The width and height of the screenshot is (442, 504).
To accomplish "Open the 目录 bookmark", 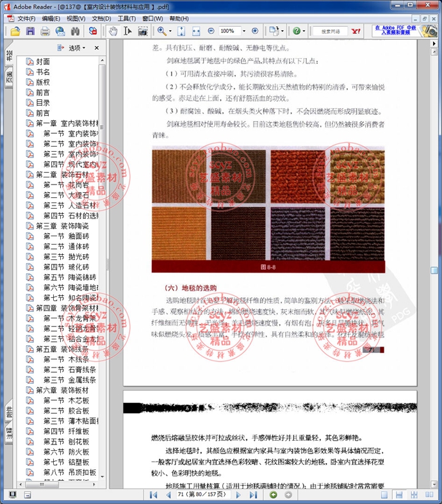I will pos(43,102).
